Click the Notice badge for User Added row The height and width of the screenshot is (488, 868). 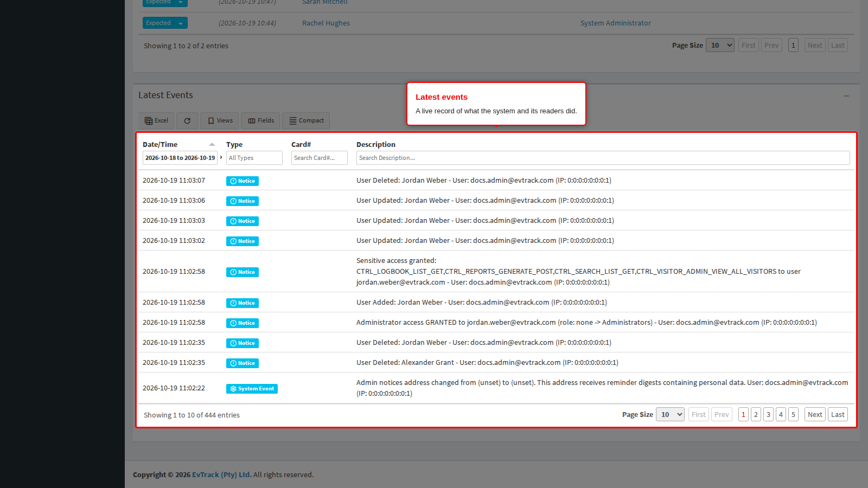242,303
